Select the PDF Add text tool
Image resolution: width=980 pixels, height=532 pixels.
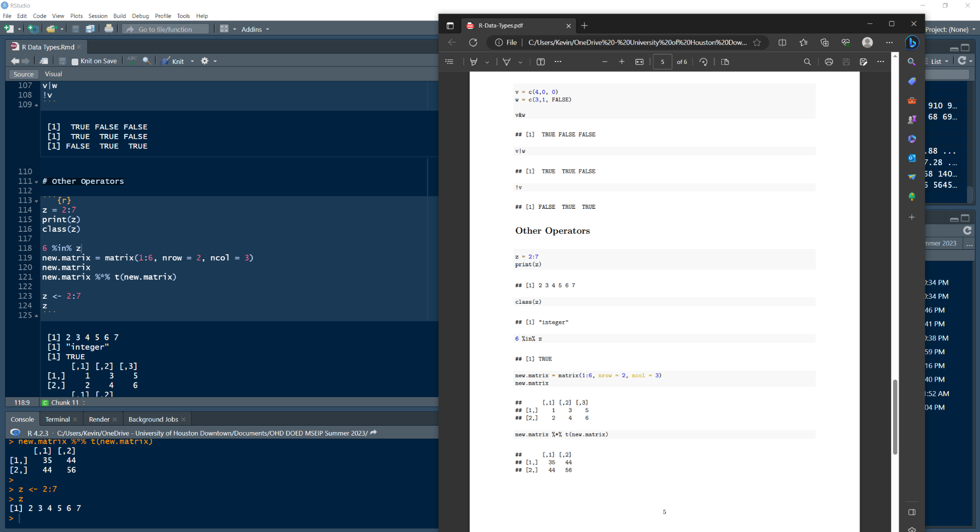pos(541,62)
